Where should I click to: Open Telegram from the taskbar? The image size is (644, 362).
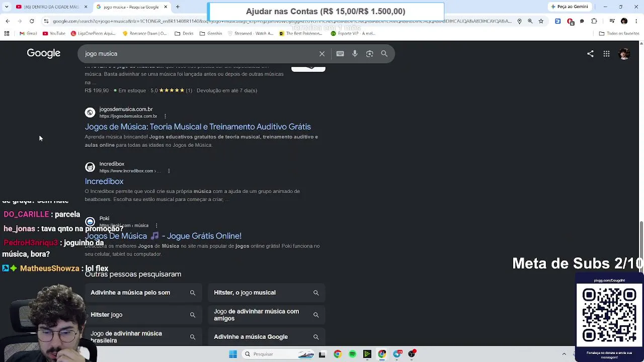coord(397,354)
